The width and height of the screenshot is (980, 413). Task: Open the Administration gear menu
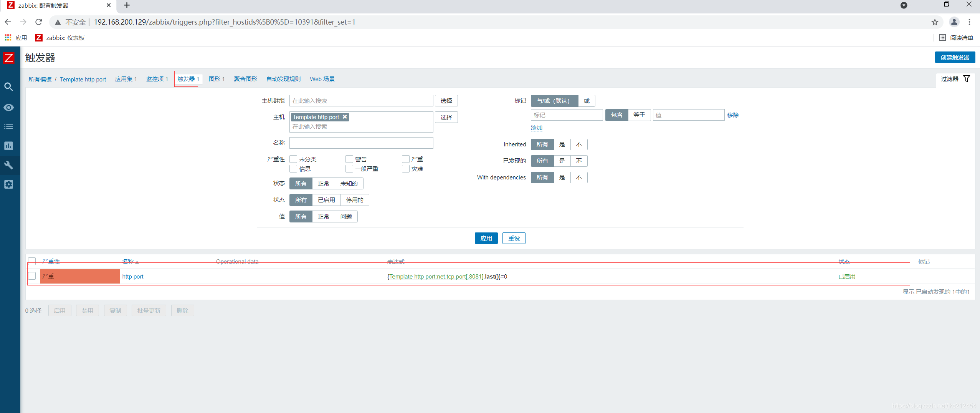[x=8, y=184]
